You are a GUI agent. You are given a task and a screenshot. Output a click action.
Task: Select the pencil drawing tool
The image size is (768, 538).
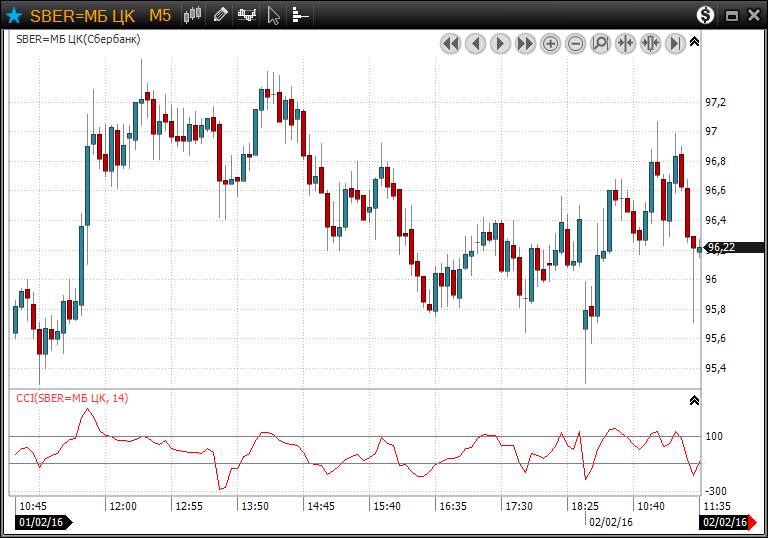[x=220, y=15]
